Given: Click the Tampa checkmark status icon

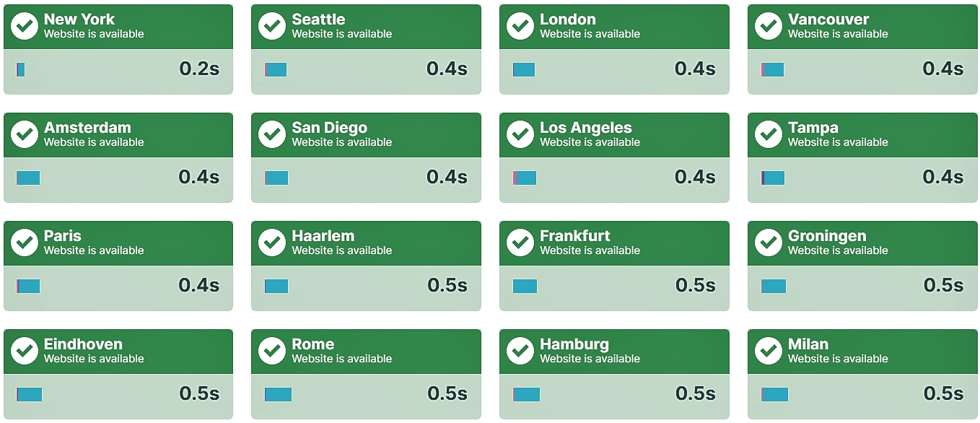Looking at the screenshot, I should coord(769,135).
